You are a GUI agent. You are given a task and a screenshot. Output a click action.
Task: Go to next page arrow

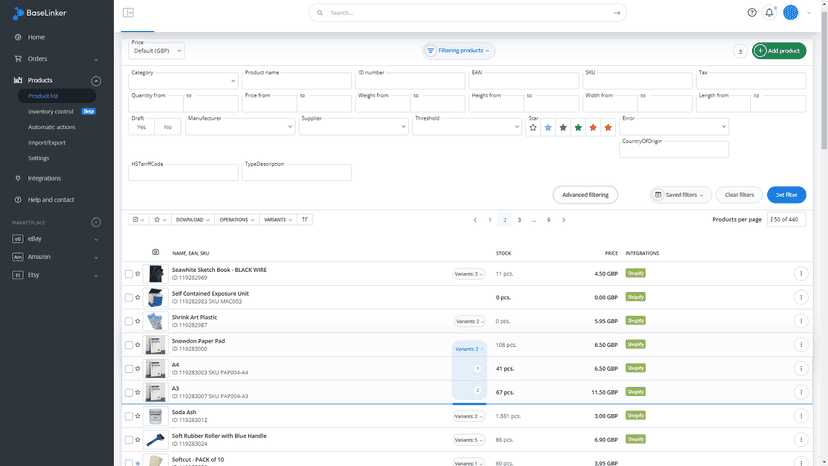click(563, 220)
